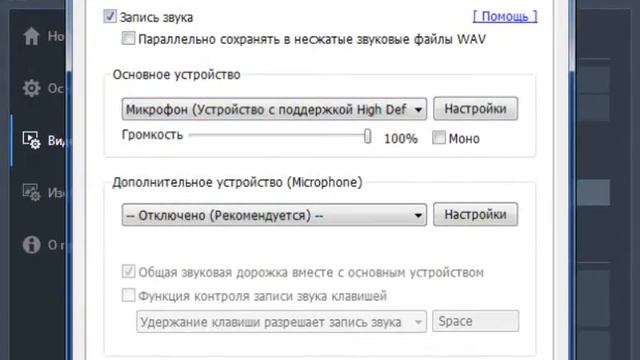Click Настройки button for primary device
The image size is (640, 360).
tap(476, 109)
